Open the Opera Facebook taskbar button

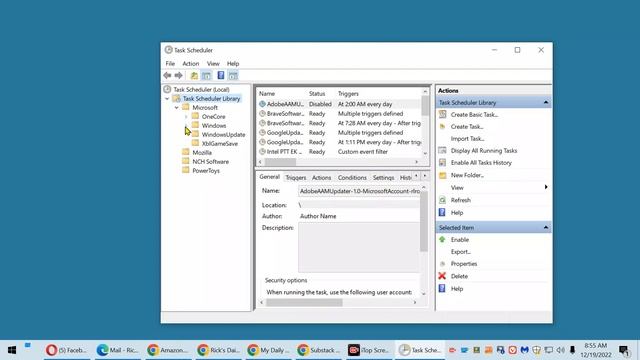click(x=67, y=350)
